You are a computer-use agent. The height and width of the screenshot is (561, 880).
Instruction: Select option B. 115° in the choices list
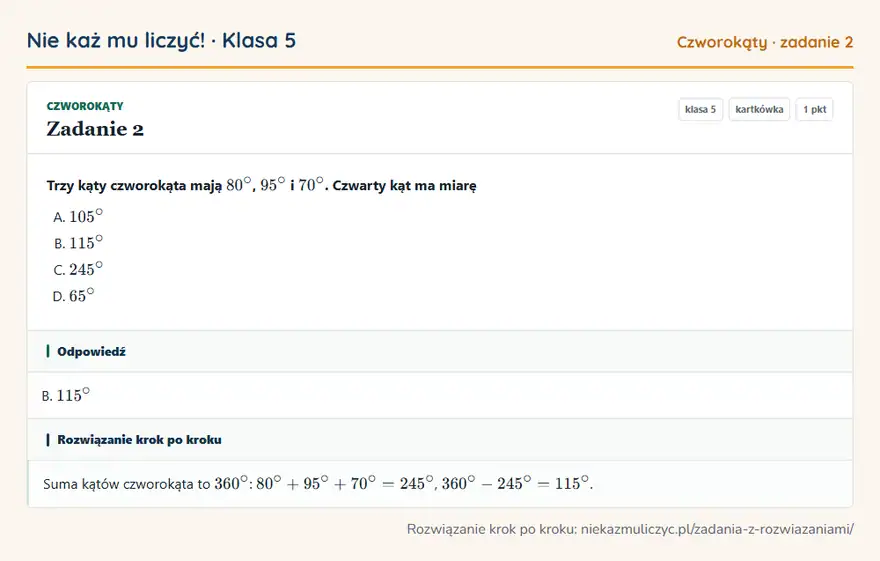pos(78,243)
